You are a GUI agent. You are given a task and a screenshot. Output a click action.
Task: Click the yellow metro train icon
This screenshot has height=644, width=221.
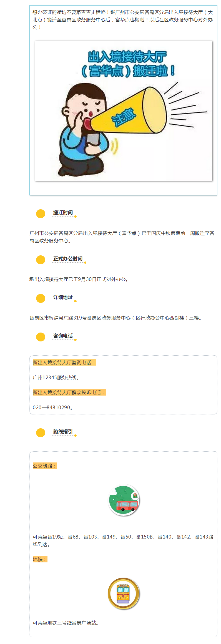tap(124, 593)
